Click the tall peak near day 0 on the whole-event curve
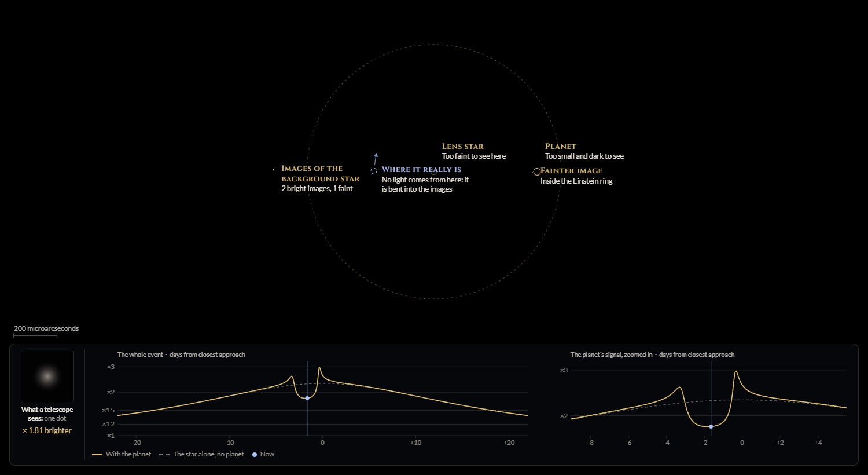The width and height of the screenshot is (868, 475). tap(319, 368)
